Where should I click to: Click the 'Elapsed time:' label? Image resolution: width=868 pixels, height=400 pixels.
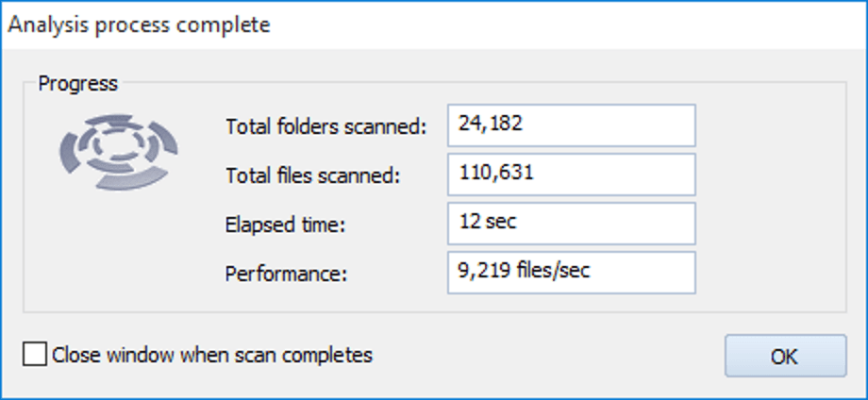285,225
